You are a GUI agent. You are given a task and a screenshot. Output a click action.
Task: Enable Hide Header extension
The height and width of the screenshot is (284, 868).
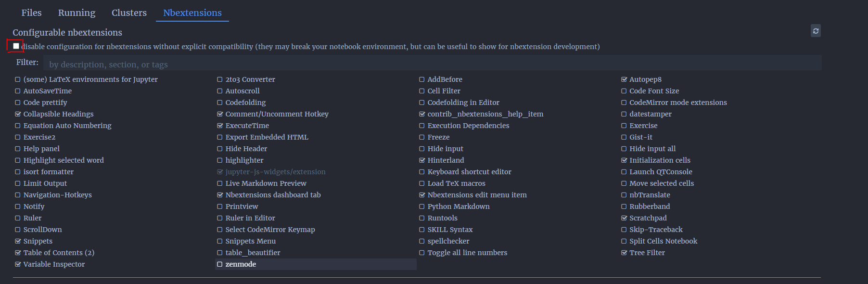220,149
